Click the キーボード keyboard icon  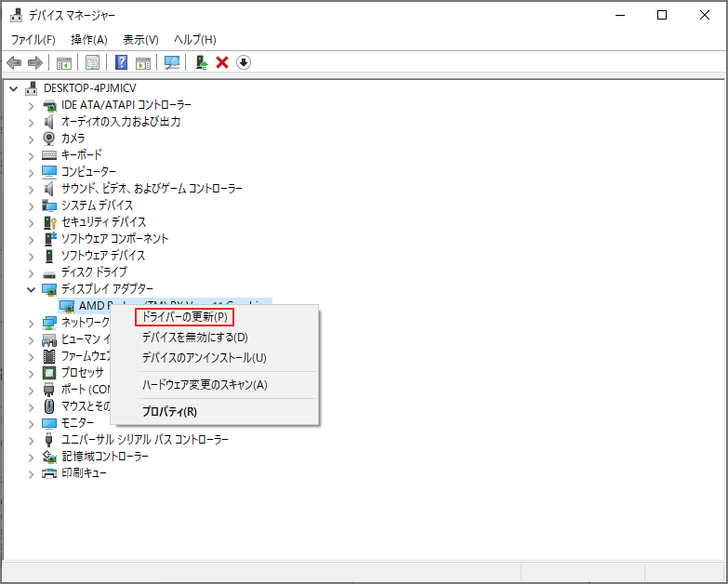49,155
